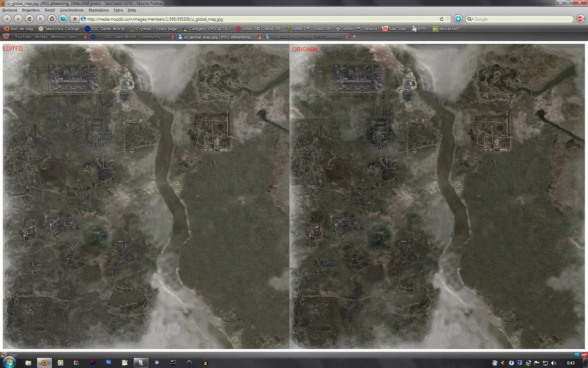The image size is (588, 368).
Task: Close the YouTube - Netsky tab
Action: tap(85, 37)
